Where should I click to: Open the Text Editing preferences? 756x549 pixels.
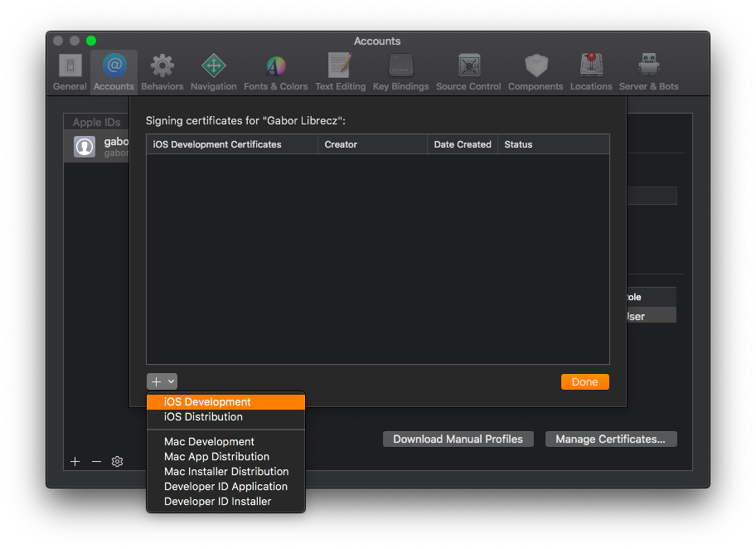point(341,72)
